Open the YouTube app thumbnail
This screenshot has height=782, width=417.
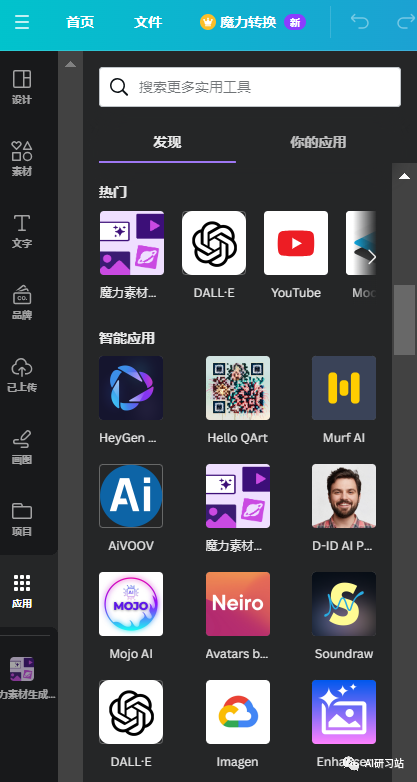coord(296,243)
